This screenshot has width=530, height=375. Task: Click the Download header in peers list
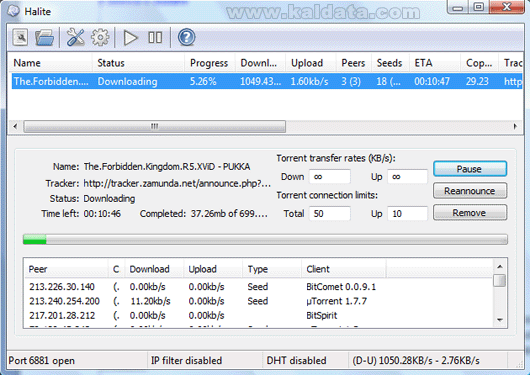(154, 269)
